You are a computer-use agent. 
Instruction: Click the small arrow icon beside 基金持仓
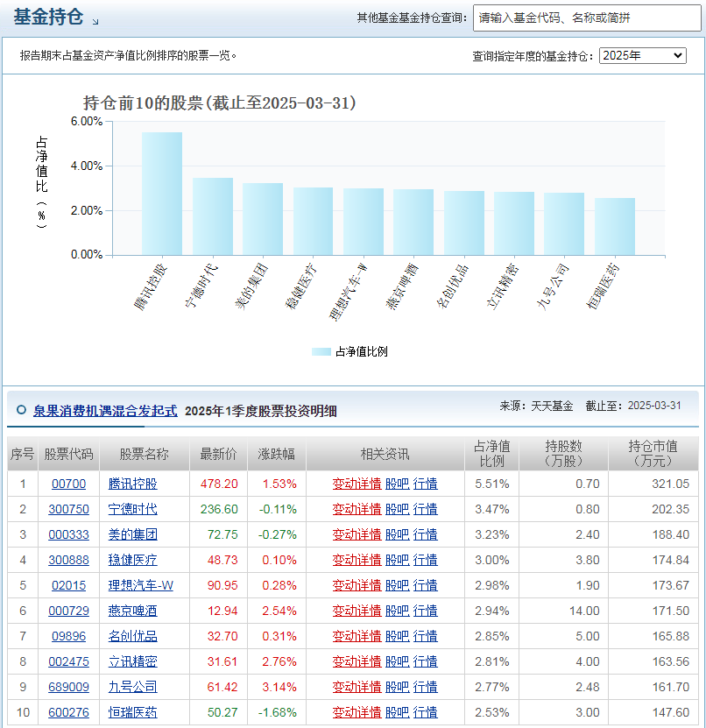(95, 22)
